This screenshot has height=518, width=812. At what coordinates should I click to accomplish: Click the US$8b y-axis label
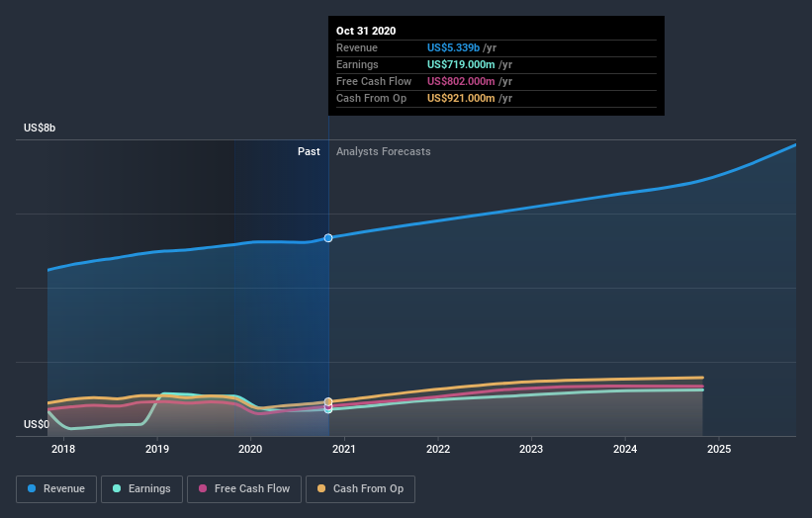40,128
